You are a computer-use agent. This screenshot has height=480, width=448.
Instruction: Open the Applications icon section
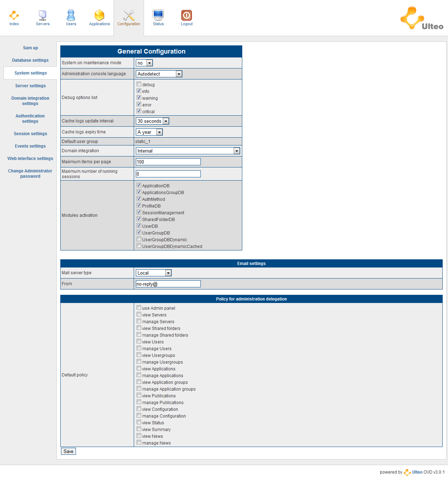(x=99, y=16)
